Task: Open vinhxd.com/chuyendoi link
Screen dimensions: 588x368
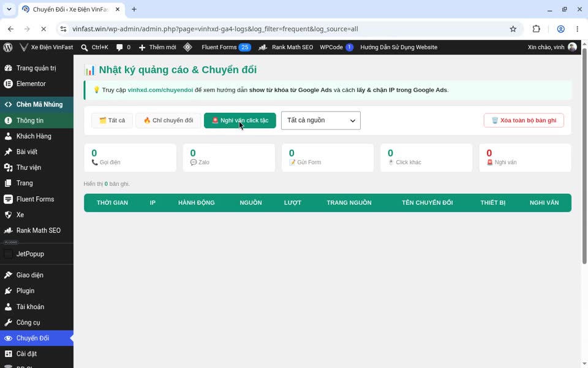Action: (160, 90)
